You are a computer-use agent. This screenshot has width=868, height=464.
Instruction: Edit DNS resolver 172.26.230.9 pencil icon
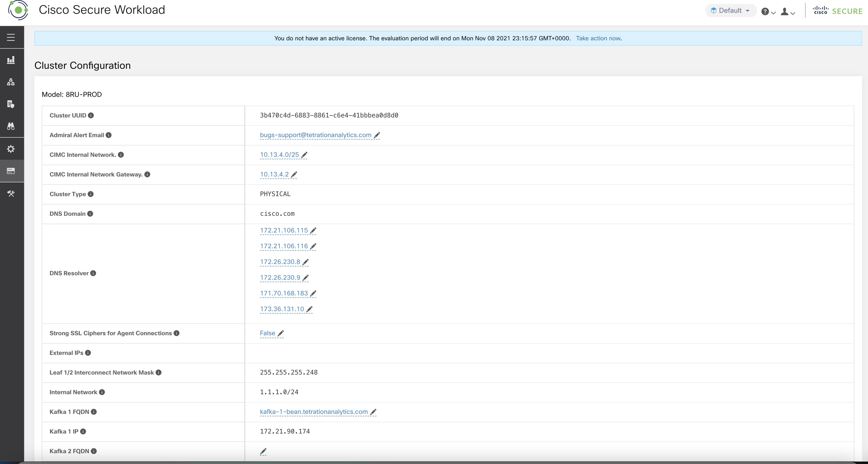[306, 278]
